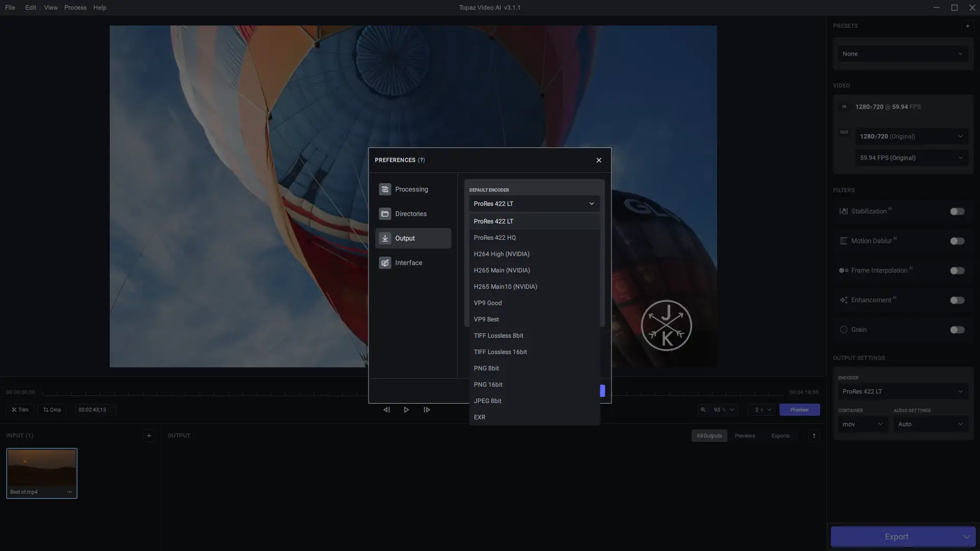Open the Best of.mp4 options menu
Image resolution: width=980 pixels, height=551 pixels.
tap(69, 492)
